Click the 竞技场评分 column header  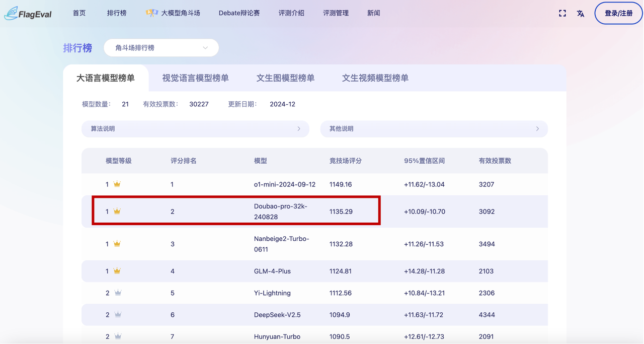345,161
